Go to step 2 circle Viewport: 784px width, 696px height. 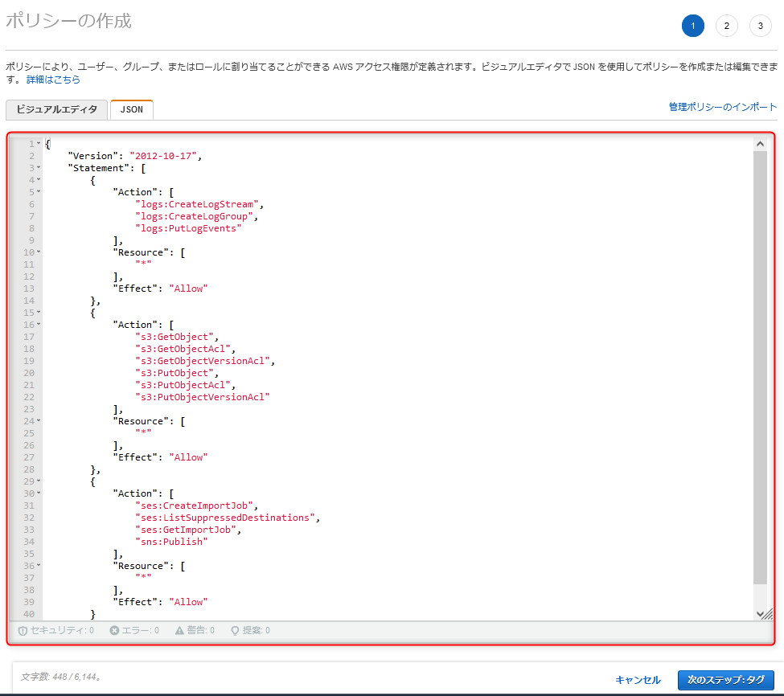click(726, 26)
